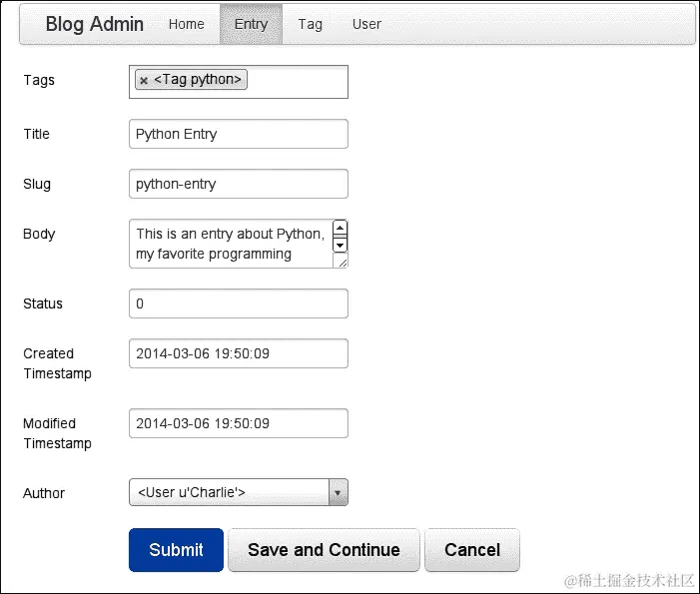
Task: Submit the entry form
Action: [x=176, y=550]
